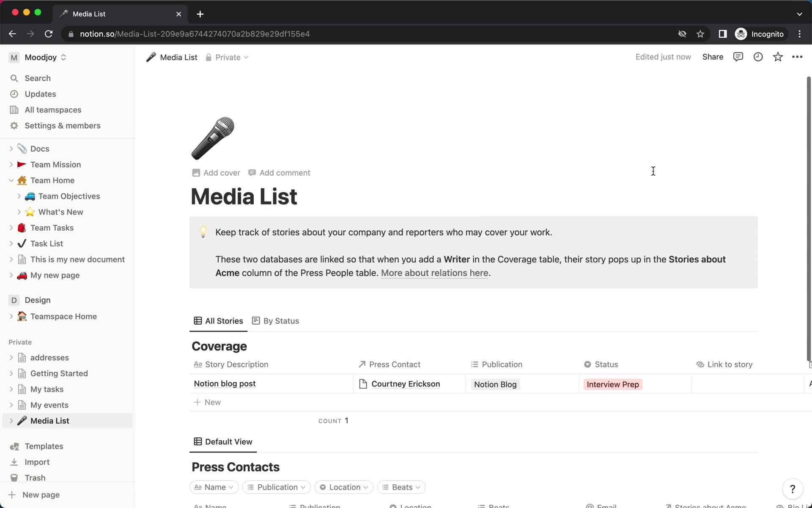Click the star/favorite icon in toolbar
812x508 pixels.
778,57
